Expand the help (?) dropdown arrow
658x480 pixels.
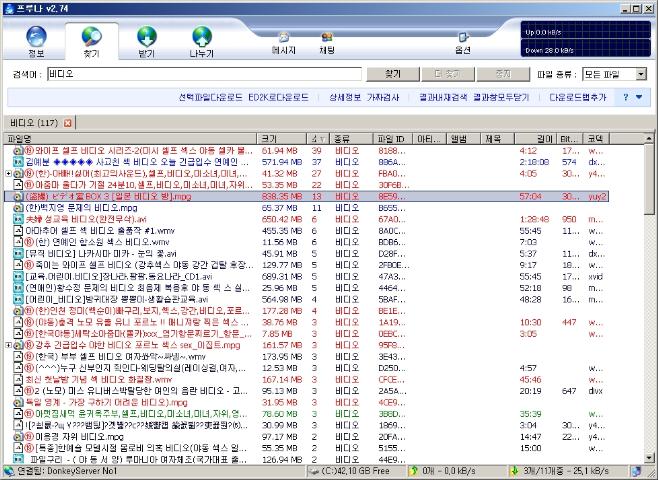pos(639,97)
